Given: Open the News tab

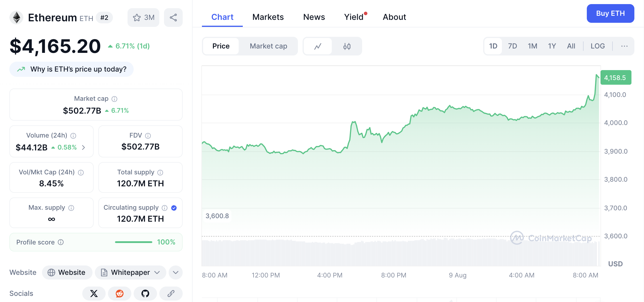Looking at the screenshot, I should click(314, 17).
